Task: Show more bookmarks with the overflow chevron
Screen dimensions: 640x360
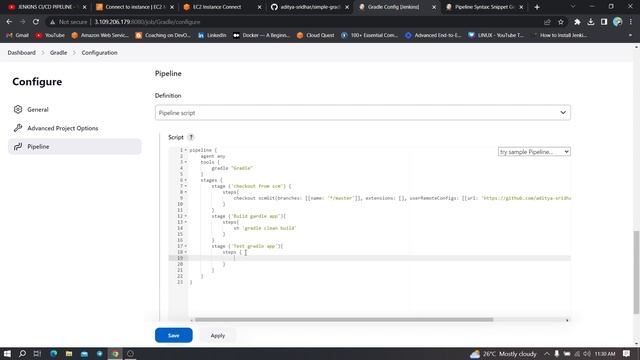Action: pyautogui.click(x=631, y=36)
